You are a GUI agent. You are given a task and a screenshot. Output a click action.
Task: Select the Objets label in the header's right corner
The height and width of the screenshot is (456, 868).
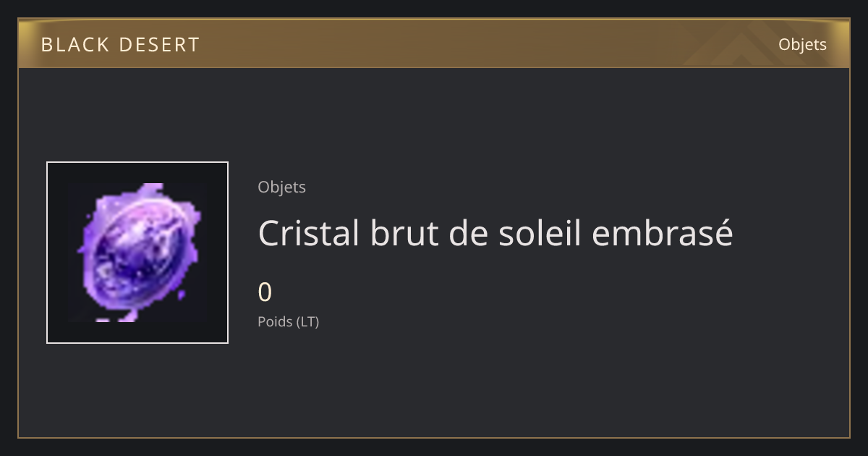[802, 45]
